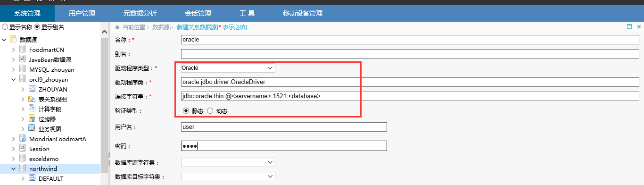Switch to the 系统管理 tab

click(27, 13)
